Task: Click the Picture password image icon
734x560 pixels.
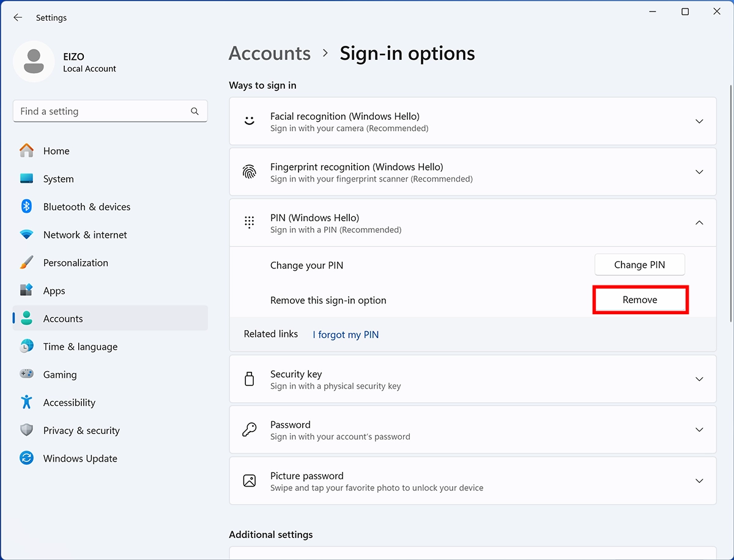Action: coord(249,481)
